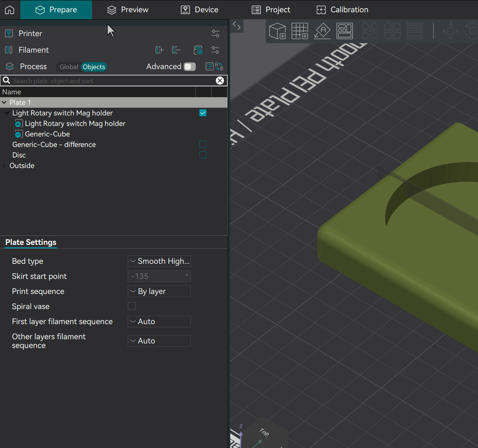Check printable box for Generic-Cube - difference

click(x=203, y=145)
